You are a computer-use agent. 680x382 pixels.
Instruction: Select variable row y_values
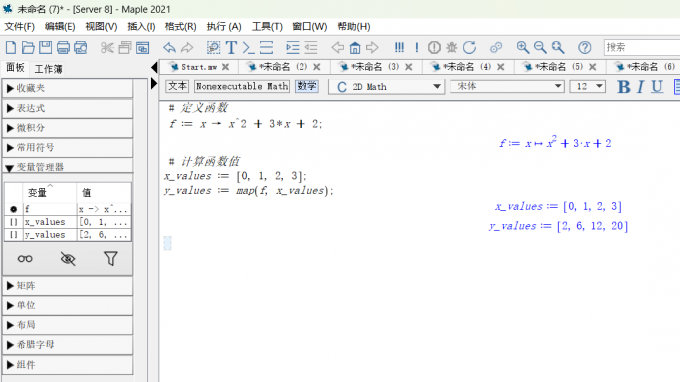pyautogui.click(x=68, y=235)
